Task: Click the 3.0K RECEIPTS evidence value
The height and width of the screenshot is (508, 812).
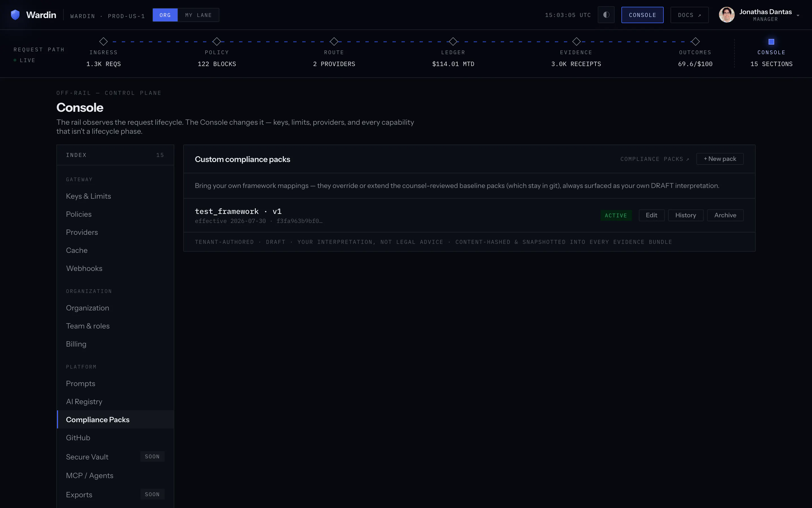Action: click(x=576, y=64)
